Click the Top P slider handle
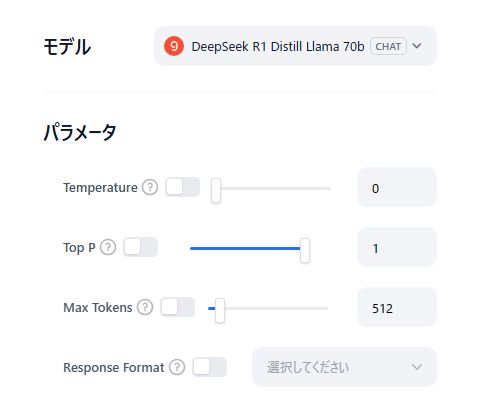The image size is (478, 411). pos(305,250)
